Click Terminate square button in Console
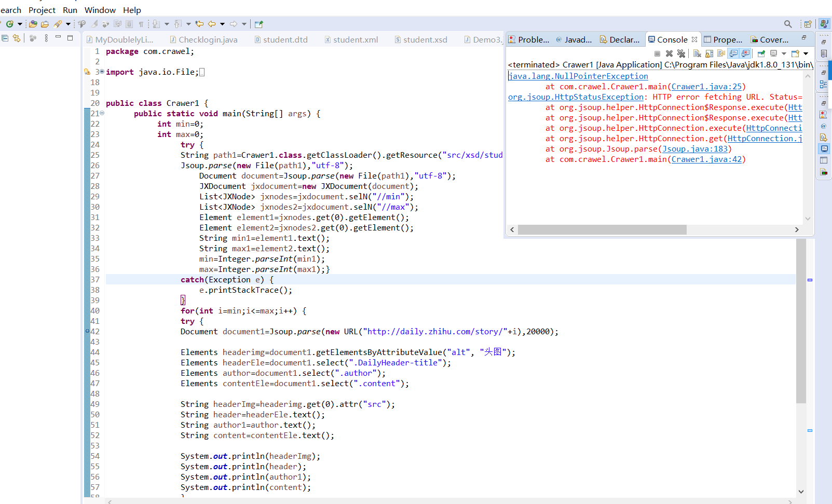Image resolution: width=832 pixels, height=504 pixels. coord(657,53)
